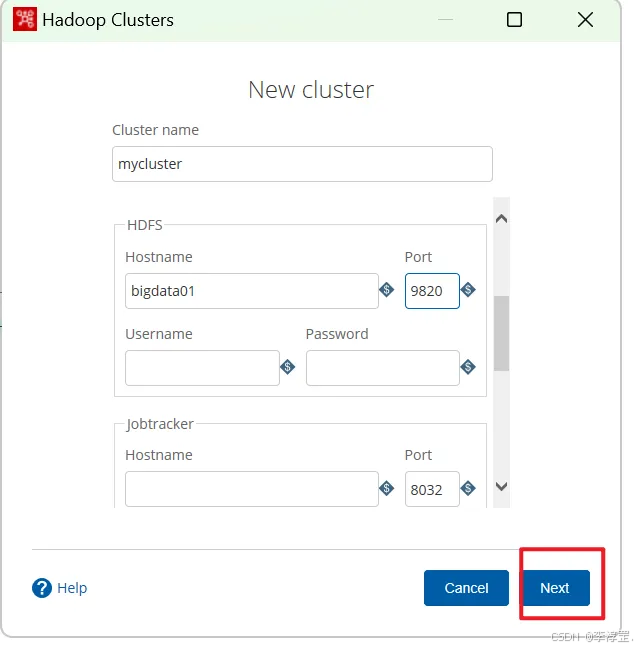Screen dimensions: 639x648
Task: Click the empty HDFS Password field
Action: 383,368
